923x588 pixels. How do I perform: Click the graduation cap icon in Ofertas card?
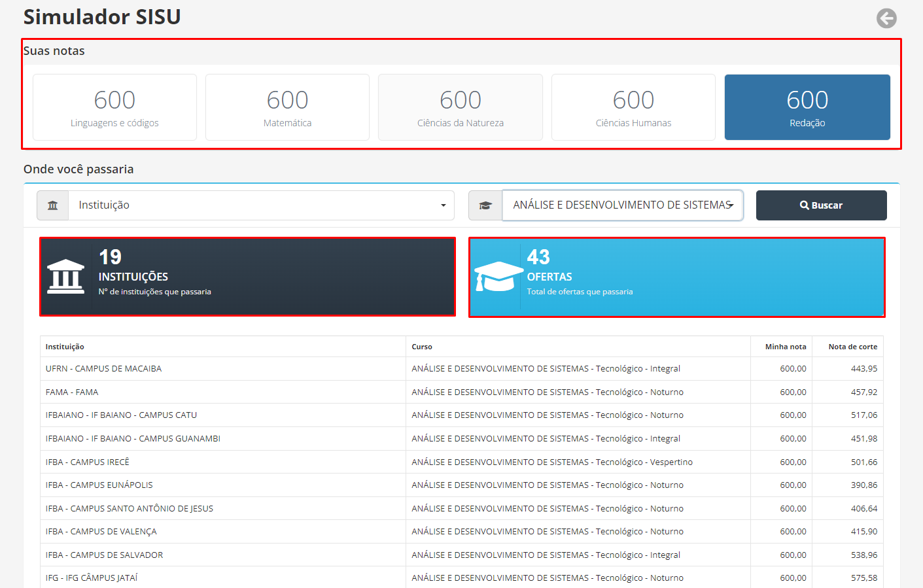498,276
